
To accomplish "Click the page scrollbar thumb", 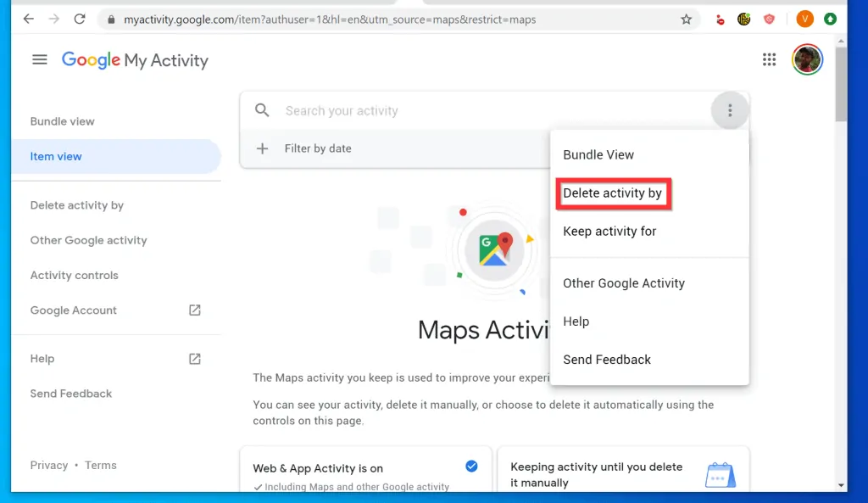I will (841, 84).
